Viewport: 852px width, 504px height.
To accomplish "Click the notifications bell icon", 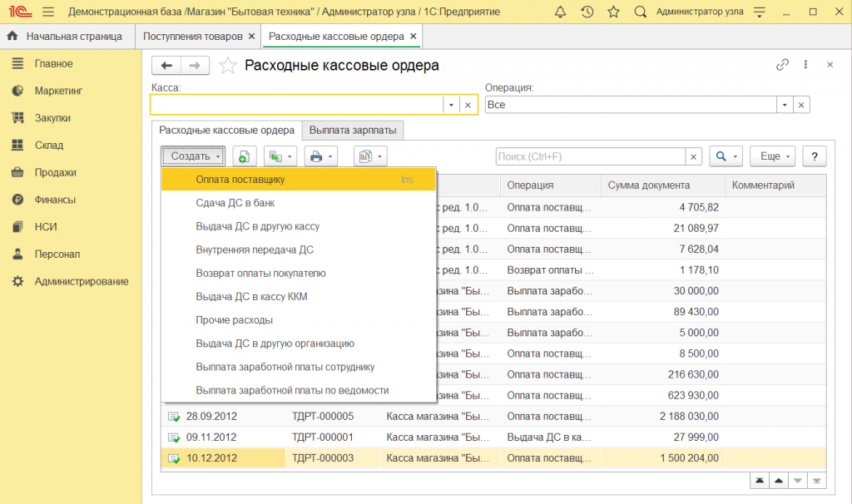I will pos(560,12).
